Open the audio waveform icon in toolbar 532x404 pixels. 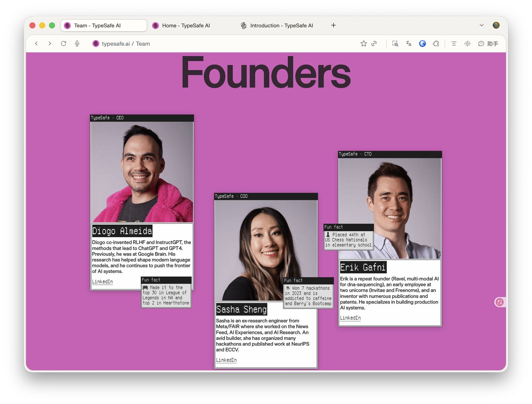467,44
